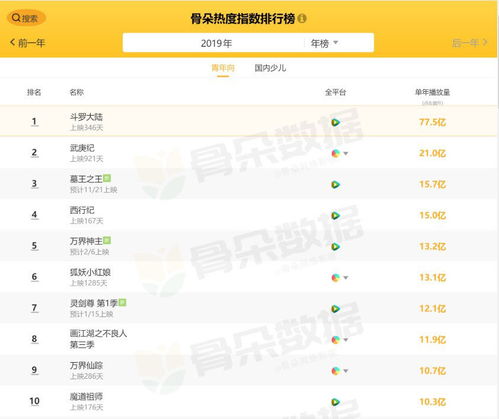
Task: Click the 10.7亿 play count
Action: point(432,371)
